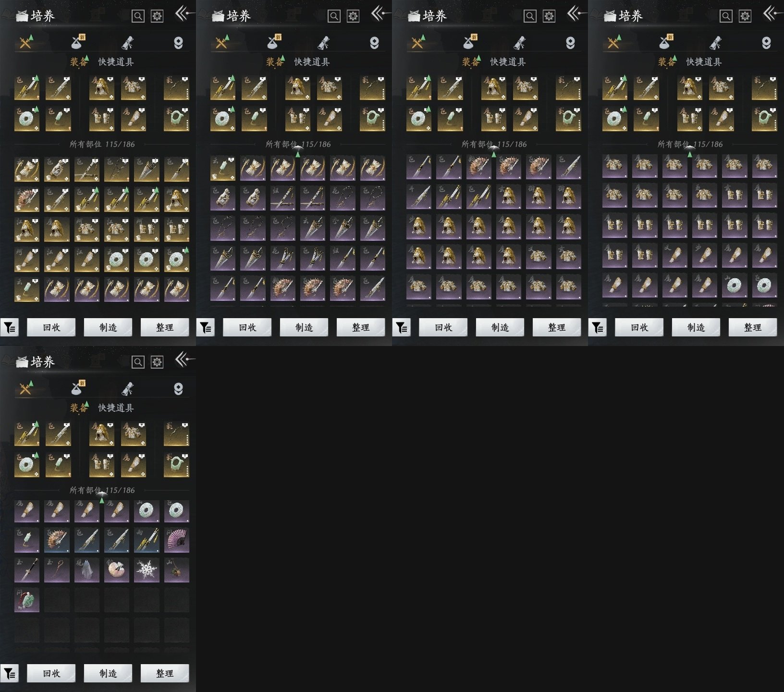Click 整理 button in top-right panel
784x692 pixels.
click(x=753, y=327)
